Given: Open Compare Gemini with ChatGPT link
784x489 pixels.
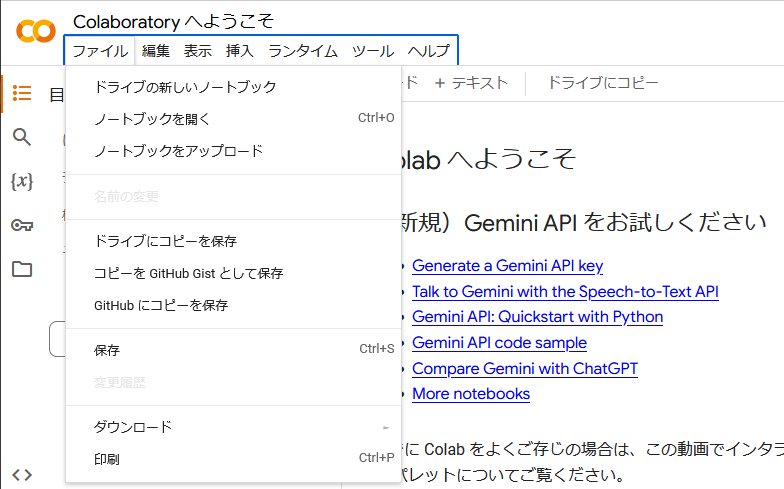Looking at the screenshot, I should point(524,369).
